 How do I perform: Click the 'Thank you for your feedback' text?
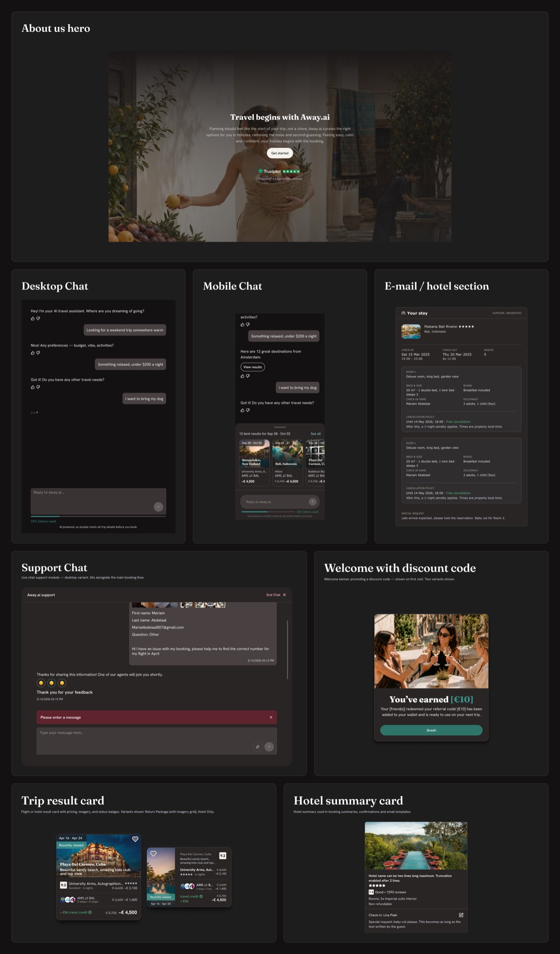64,692
